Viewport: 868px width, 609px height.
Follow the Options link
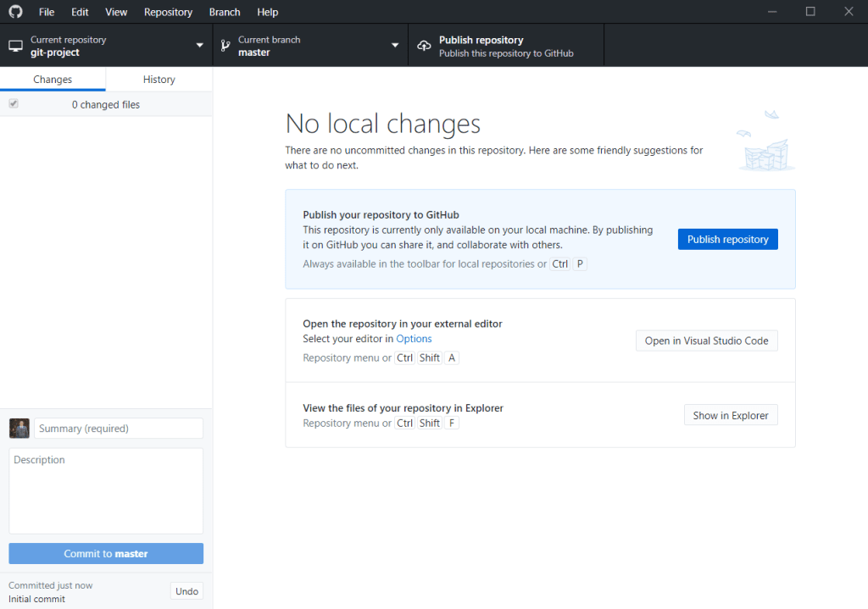click(x=414, y=339)
